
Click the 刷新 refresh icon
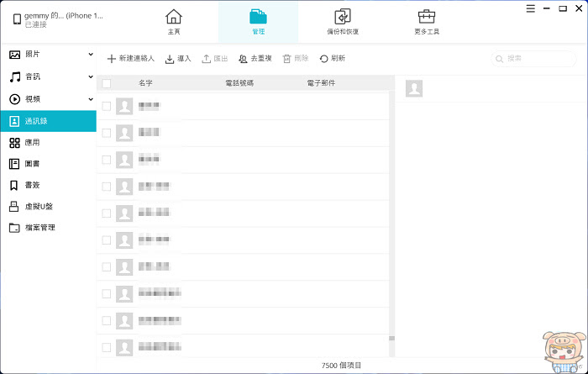(x=323, y=59)
